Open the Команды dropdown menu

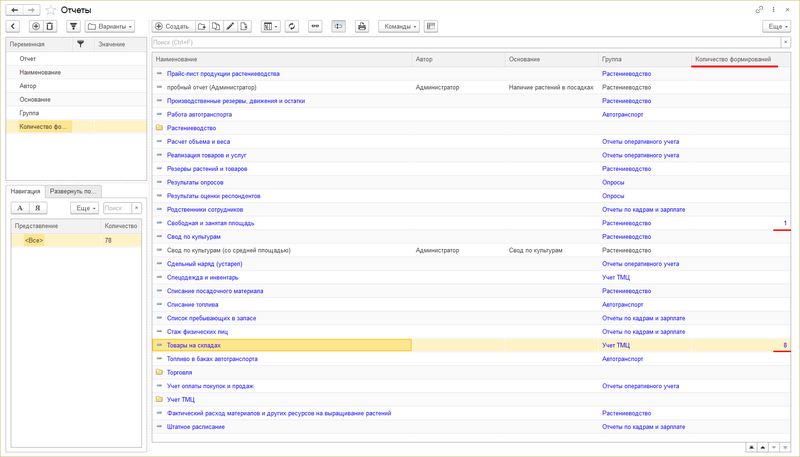coord(399,27)
